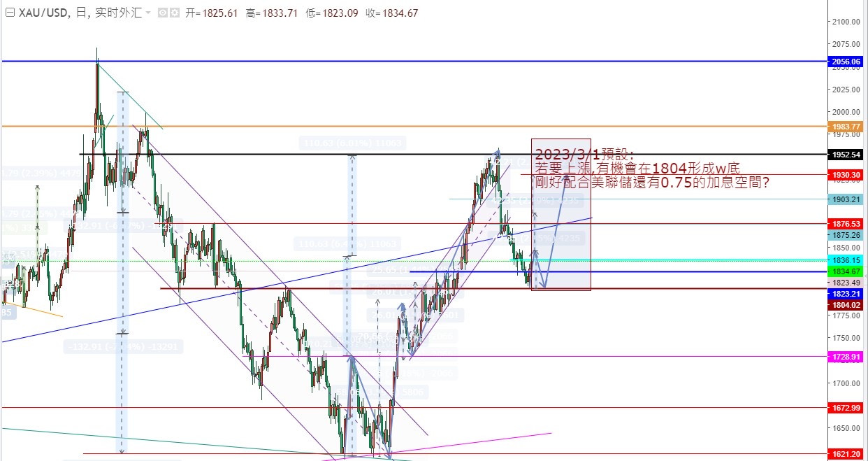The width and height of the screenshot is (868, 461).
Task: Select the blue horizontal line at 2056.06
Action: coord(414,62)
